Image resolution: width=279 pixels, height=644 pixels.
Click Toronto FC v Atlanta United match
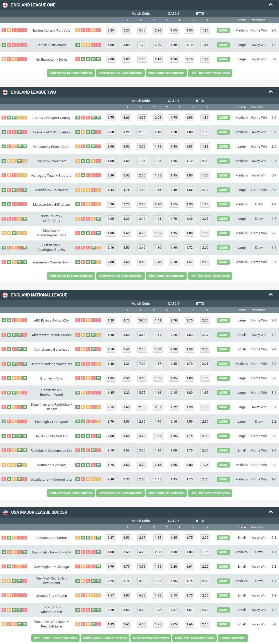pos(51,610)
